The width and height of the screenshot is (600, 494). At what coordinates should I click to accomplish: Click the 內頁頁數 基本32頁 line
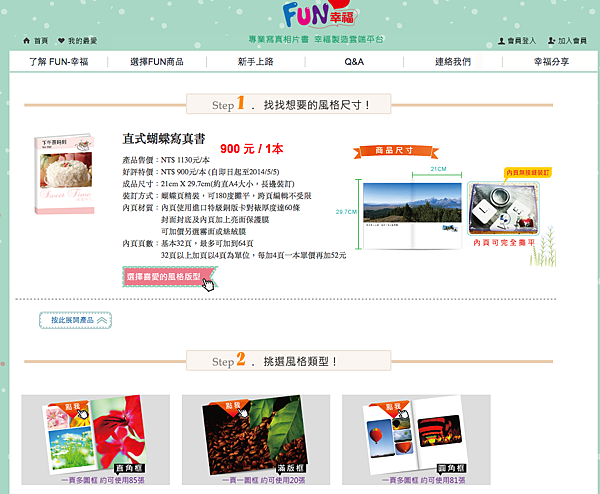point(188,243)
